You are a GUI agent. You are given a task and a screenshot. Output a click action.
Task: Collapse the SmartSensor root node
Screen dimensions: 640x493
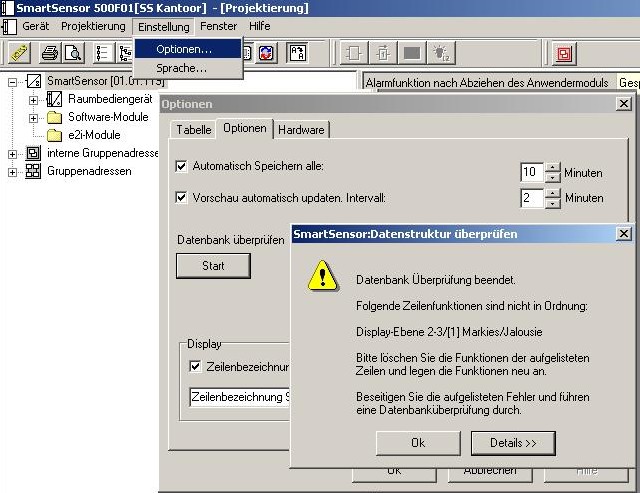pyautogui.click(x=13, y=81)
